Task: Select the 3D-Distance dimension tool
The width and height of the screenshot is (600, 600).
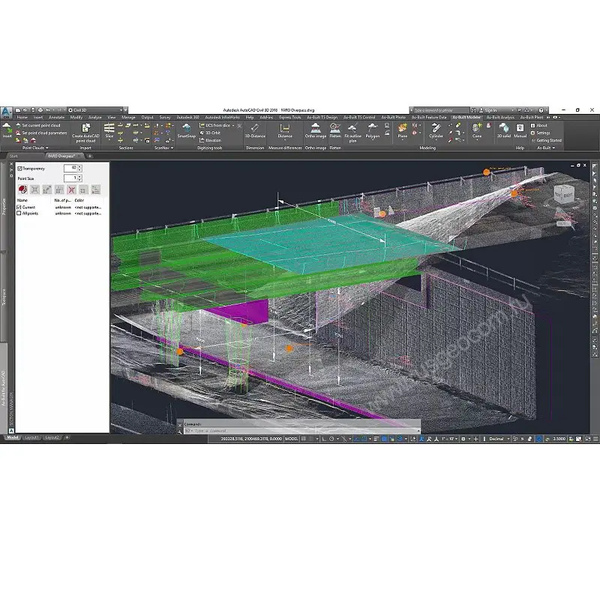Action: point(254,131)
